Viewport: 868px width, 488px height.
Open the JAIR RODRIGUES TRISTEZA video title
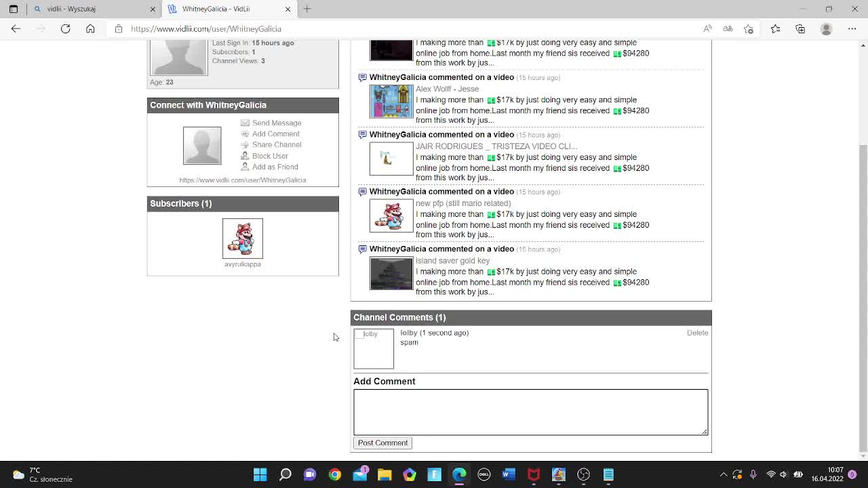[x=496, y=146]
